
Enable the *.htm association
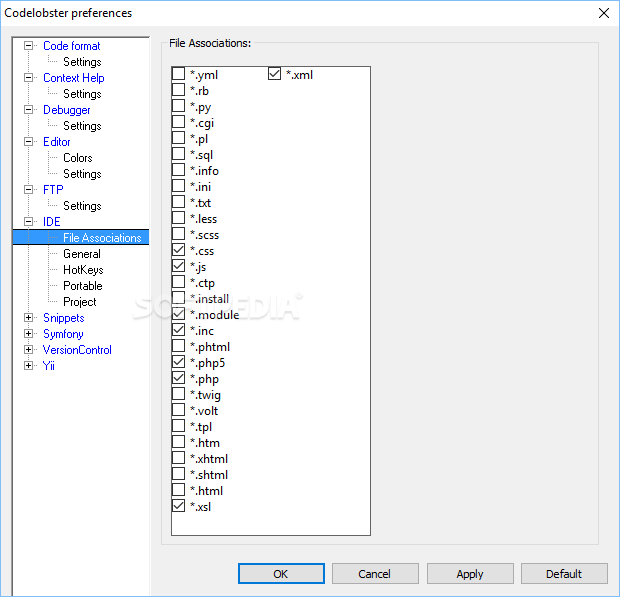click(x=178, y=442)
